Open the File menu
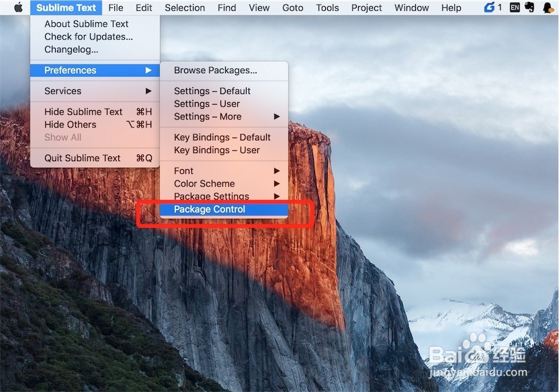 [116, 7]
